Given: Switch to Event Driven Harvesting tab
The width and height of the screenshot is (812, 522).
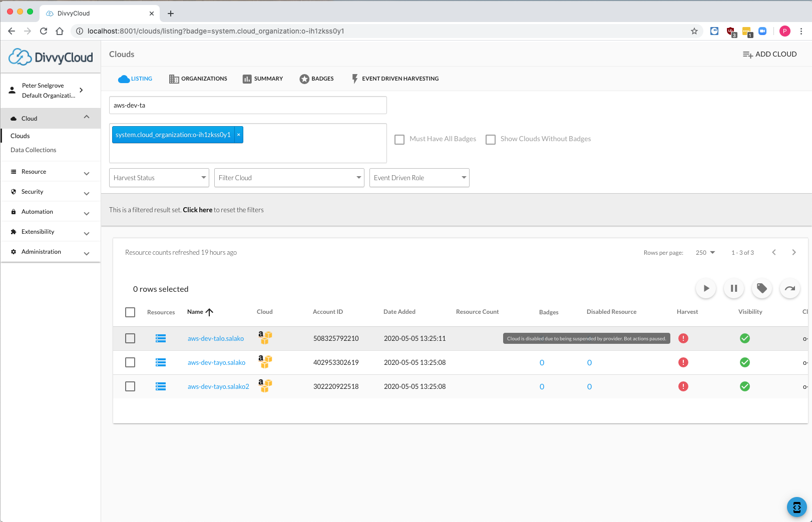Looking at the screenshot, I should pyautogui.click(x=395, y=79).
